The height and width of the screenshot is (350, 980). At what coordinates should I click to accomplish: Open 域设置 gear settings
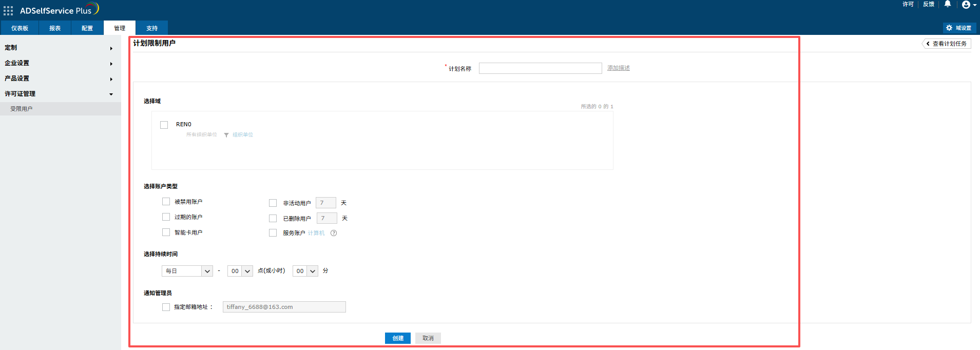959,28
